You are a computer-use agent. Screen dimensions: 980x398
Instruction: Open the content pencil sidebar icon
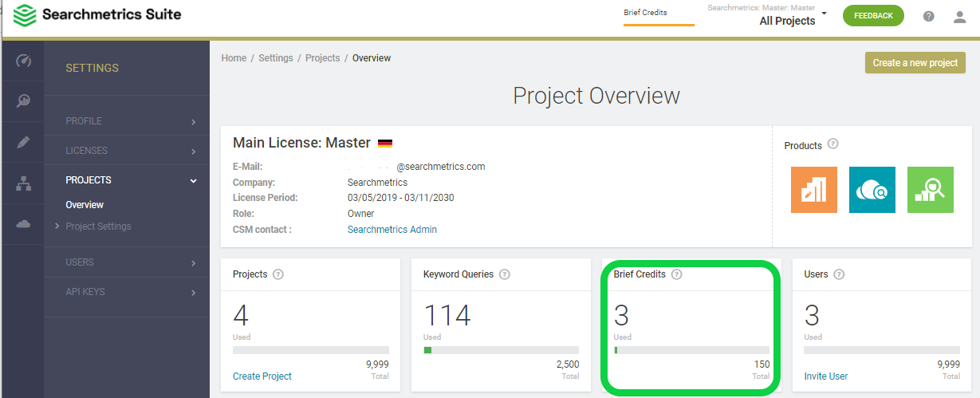click(x=23, y=142)
